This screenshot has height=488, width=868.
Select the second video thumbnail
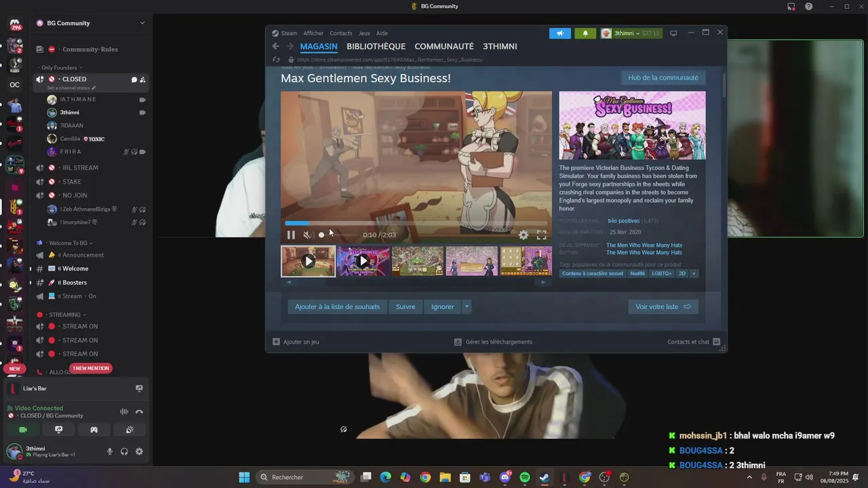click(363, 261)
